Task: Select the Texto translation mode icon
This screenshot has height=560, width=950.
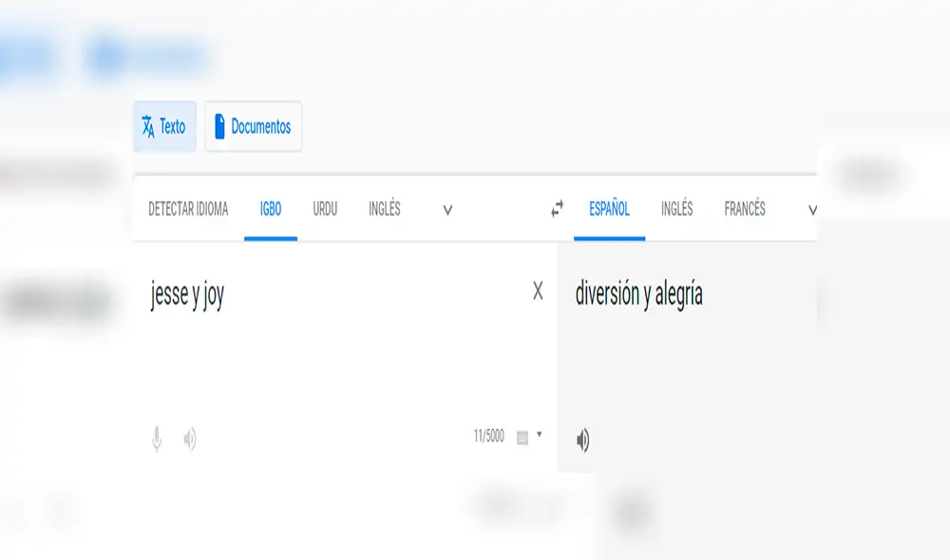Action: tap(163, 125)
